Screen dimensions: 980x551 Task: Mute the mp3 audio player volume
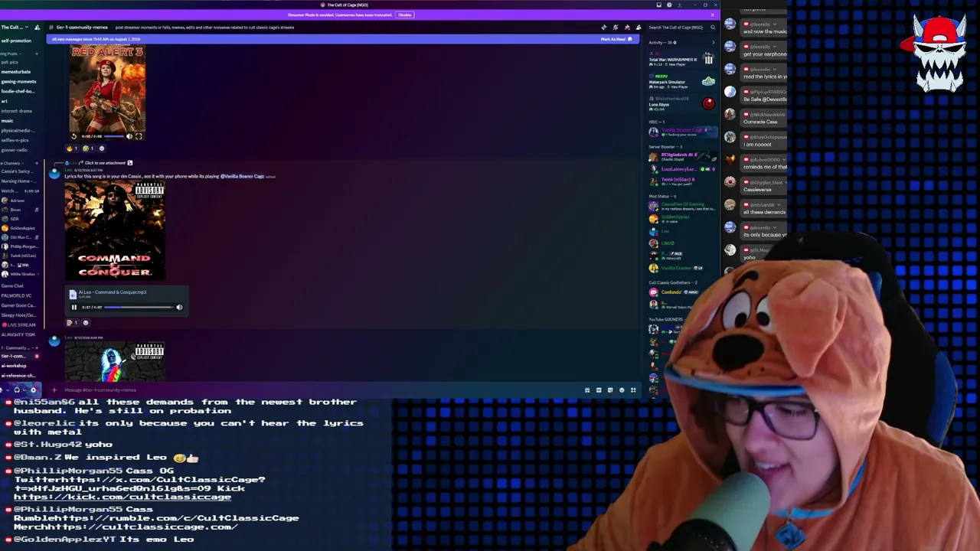tap(179, 308)
